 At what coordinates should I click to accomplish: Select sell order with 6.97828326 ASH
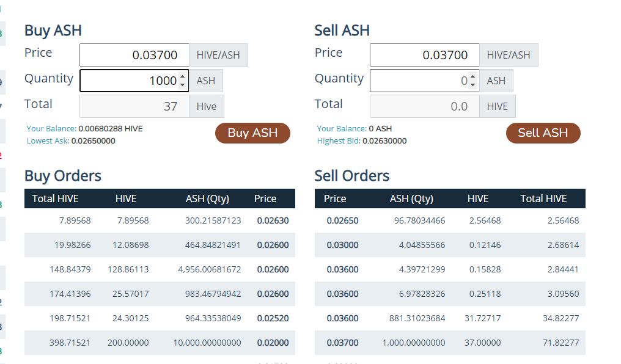tap(450, 294)
